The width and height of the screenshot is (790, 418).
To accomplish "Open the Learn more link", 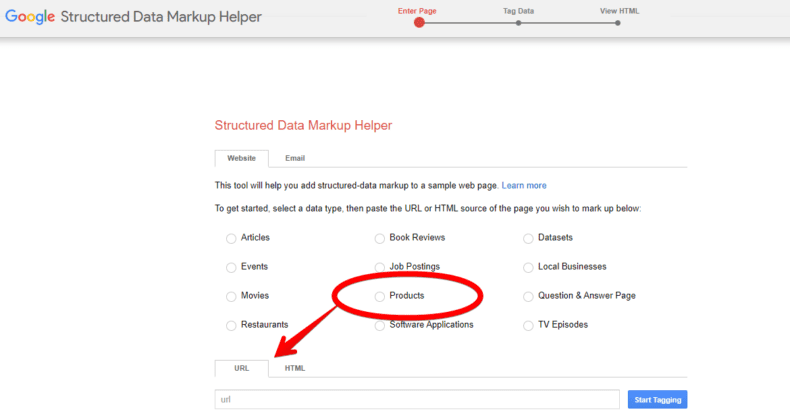I will [524, 185].
